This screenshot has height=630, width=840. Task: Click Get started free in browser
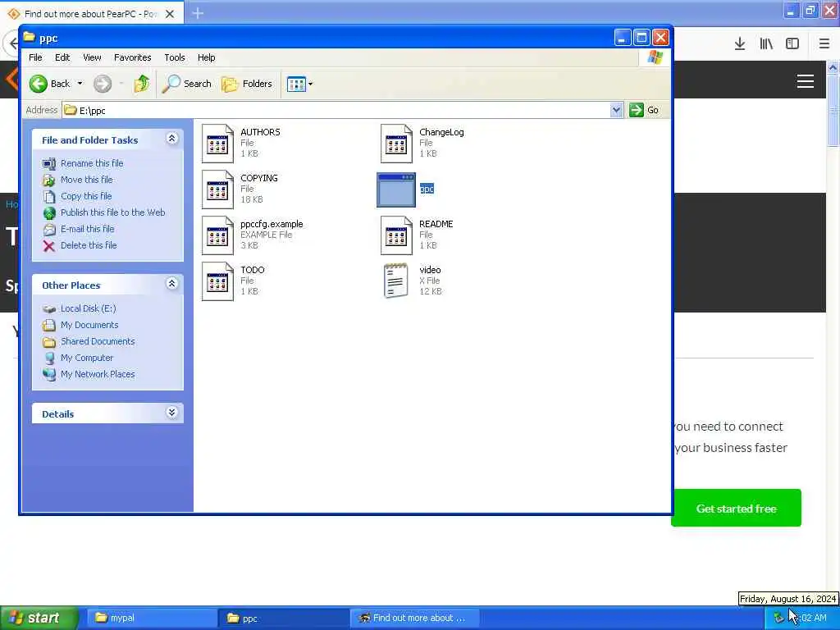(x=736, y=509)
